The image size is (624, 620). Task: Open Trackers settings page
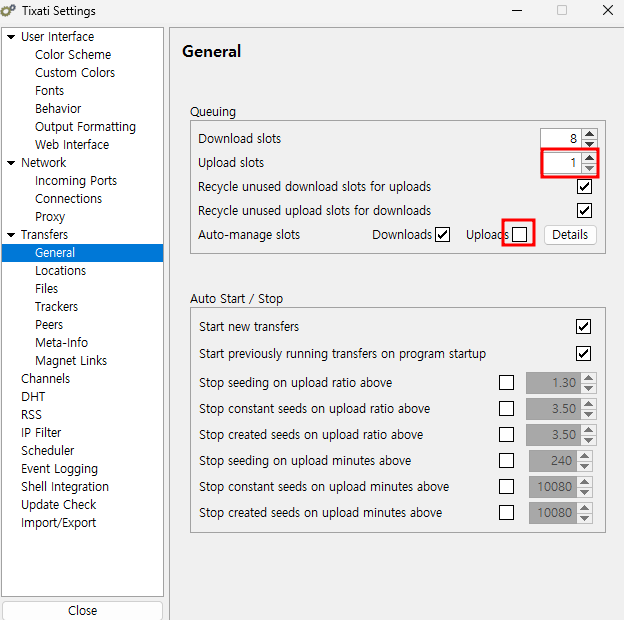pyautogui.click(x=56, y=306)
